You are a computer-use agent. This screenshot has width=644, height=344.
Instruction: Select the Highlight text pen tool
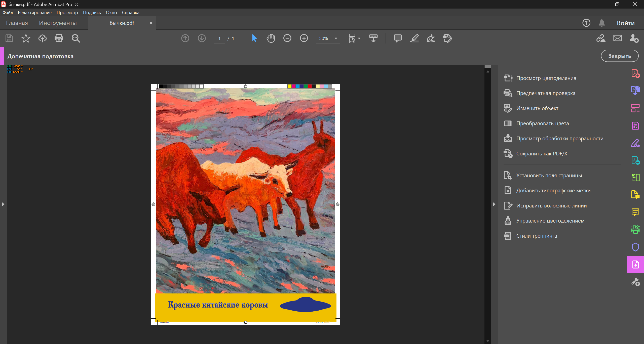414,38
